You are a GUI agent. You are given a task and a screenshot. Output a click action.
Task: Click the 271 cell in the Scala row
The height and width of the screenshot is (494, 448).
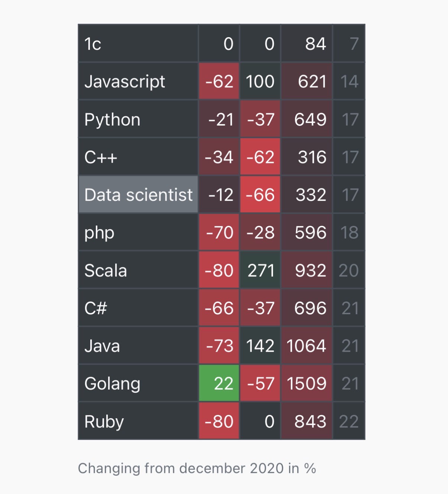260,270
